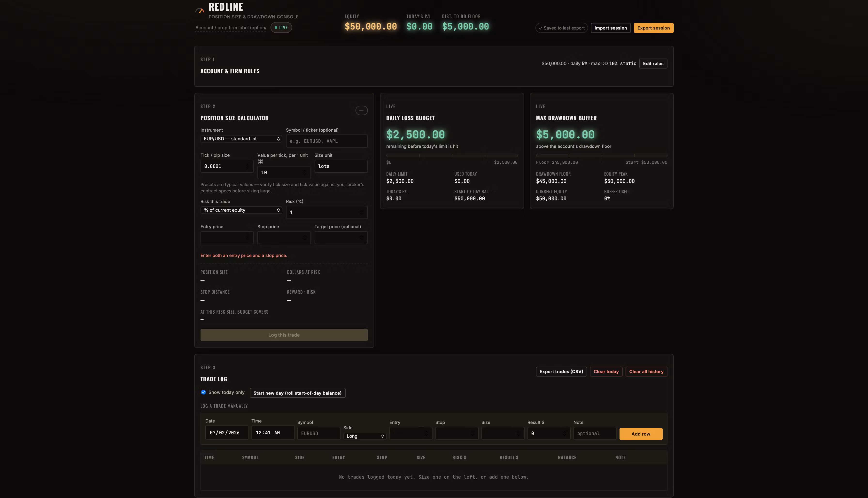Click the RISK $ column header
Viewport: 868px width, 498px height.
(x=459, y=458)
